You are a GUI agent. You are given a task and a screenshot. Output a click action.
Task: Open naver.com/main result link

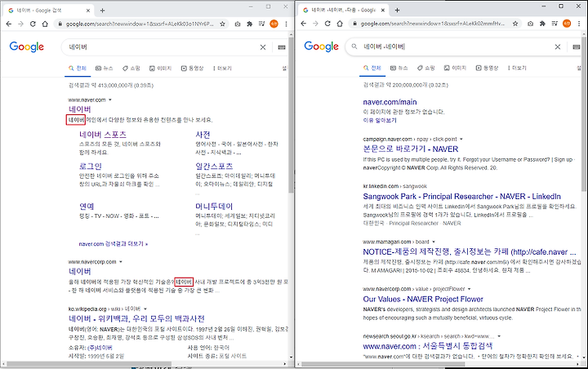click(390, 102)
